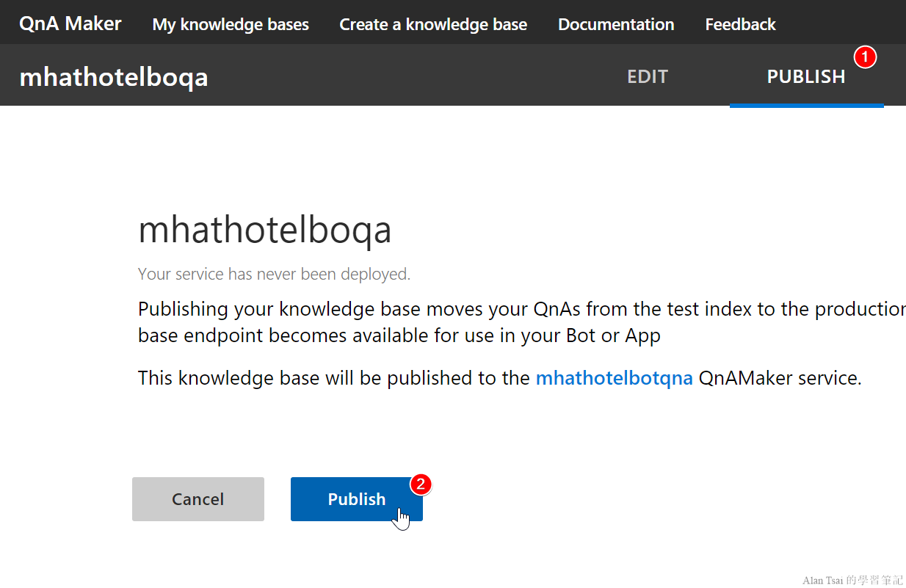Screen dimensions: 906x588
Task: Click the 'Publishing your knowledge base moves' paragraph
Action: (x=522, y=322)
